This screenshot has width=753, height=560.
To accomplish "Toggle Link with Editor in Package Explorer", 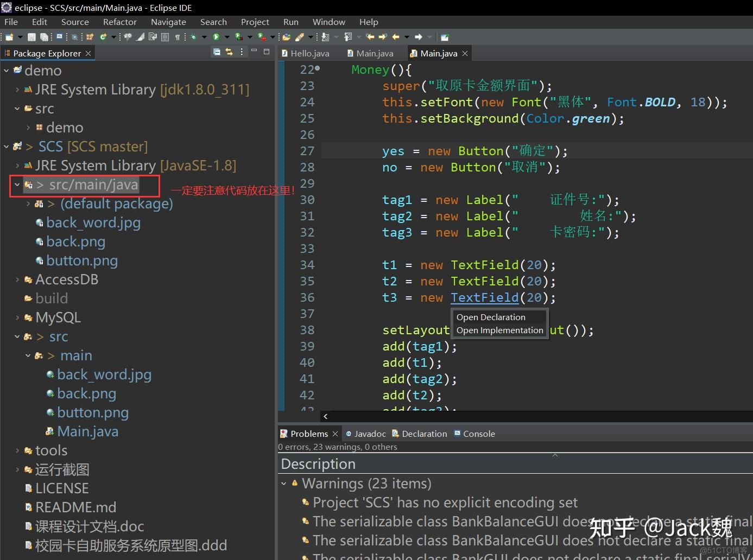I will (229, 52).
